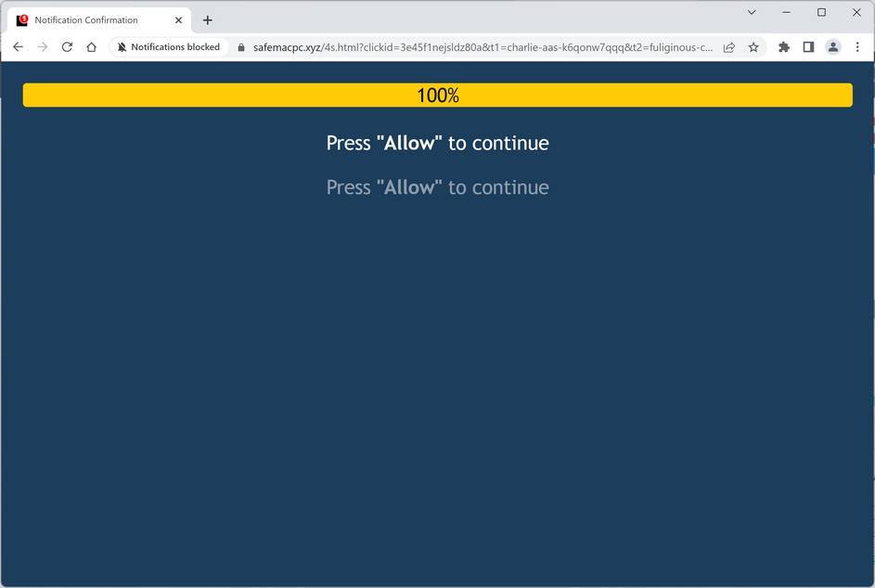This screenshot has width=875, height=588.
Task: Close the Notification Confirmation tab
Action: (178, 20)
